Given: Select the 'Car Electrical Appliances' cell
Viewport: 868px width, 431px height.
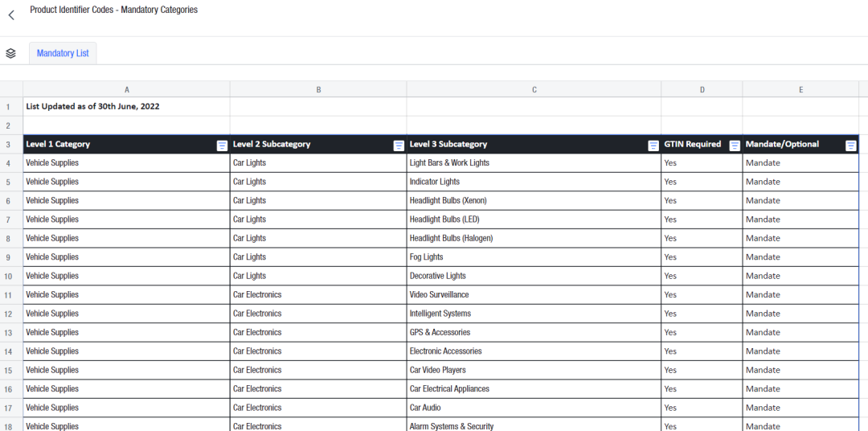Looking at the screenshot, I should pos(534,389).
